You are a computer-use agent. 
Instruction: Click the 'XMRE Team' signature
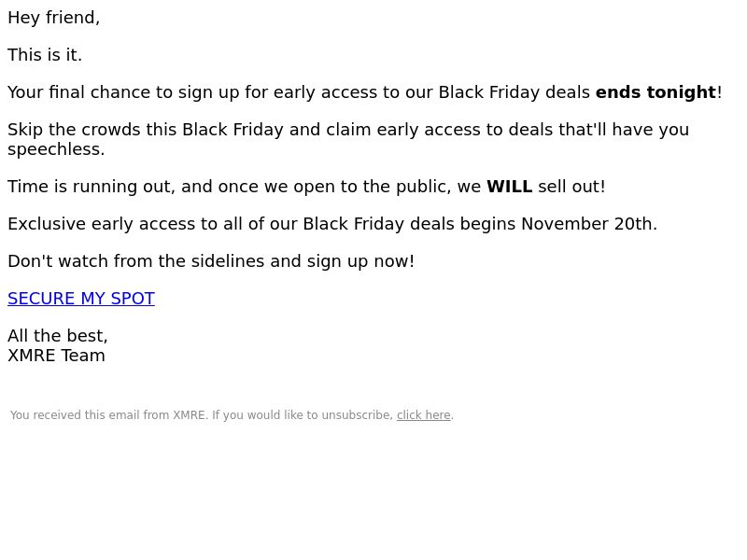(56, 356)
